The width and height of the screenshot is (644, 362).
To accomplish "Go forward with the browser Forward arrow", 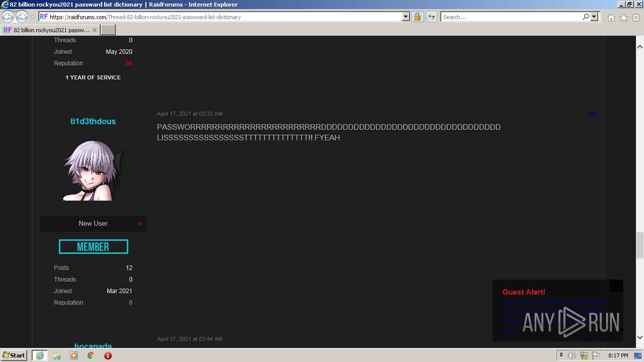I will click(x=22, y=17).
